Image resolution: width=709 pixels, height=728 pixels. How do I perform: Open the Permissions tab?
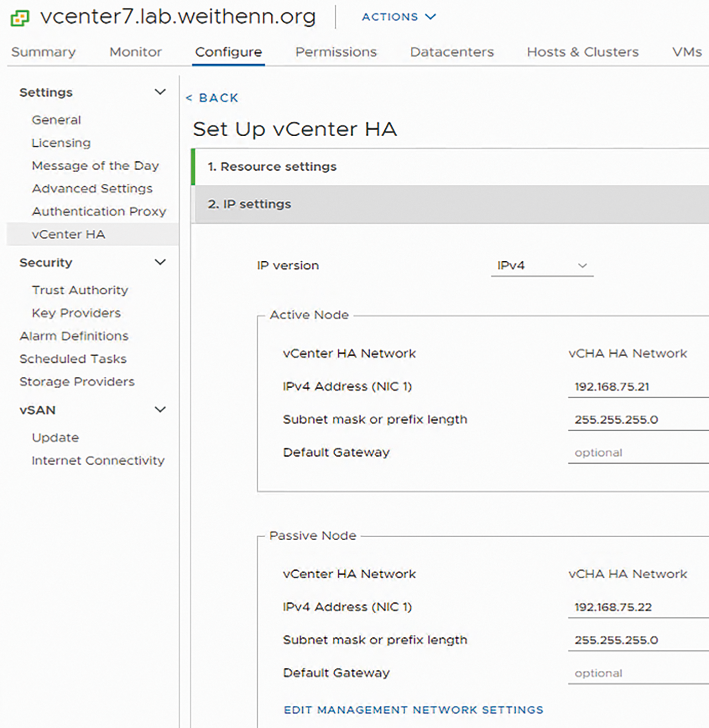pyautogui.click(x=336, y=52)
